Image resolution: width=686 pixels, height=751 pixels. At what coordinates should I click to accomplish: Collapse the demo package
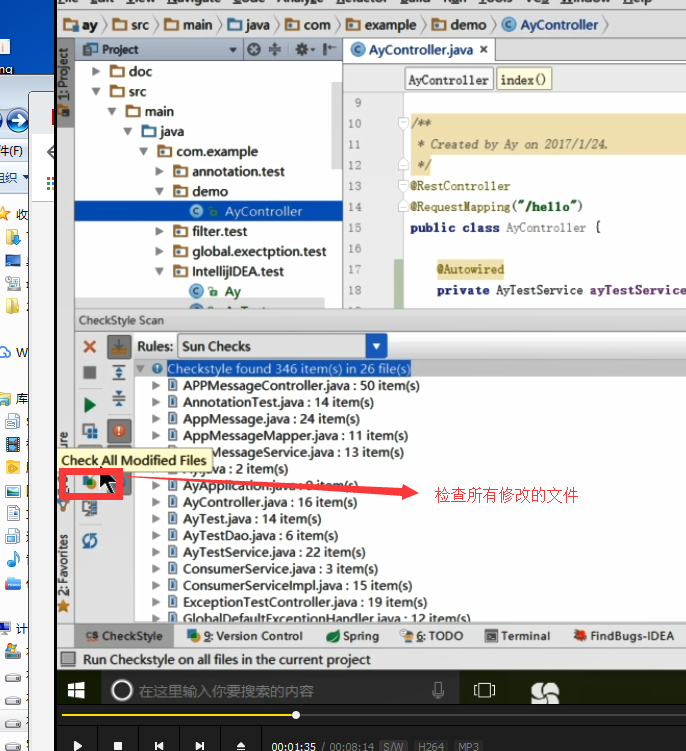tap(160, 191)
